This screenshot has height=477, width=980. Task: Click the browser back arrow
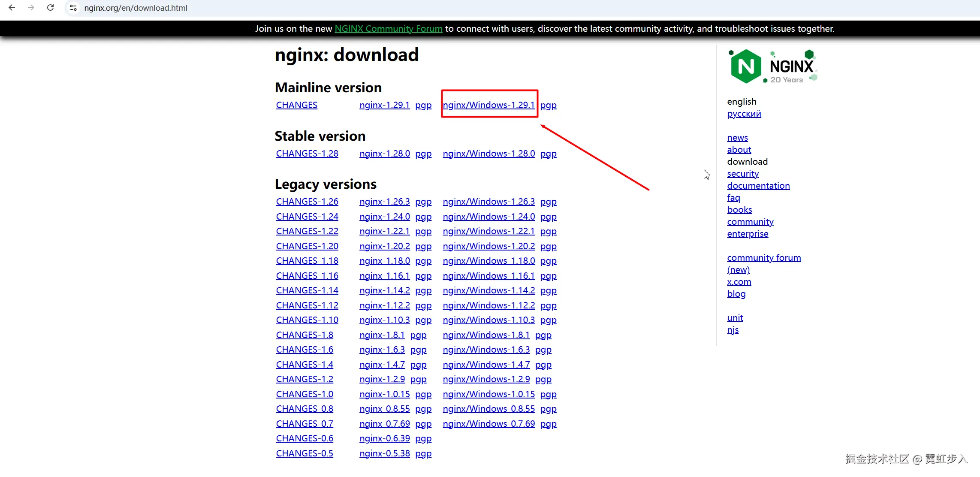coord(12,8)
